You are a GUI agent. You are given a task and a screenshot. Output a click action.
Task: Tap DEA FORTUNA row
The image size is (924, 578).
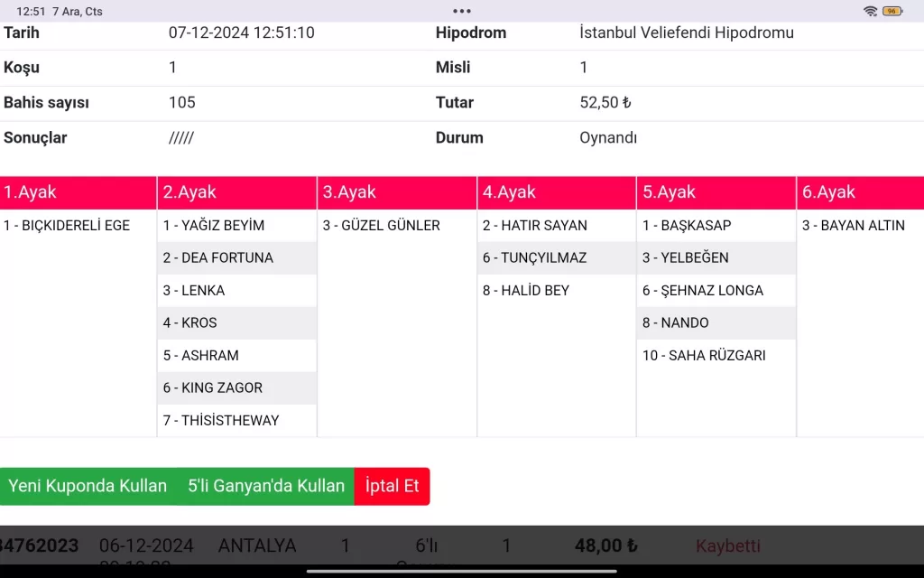pyautogui.click(x=236, y=258)
